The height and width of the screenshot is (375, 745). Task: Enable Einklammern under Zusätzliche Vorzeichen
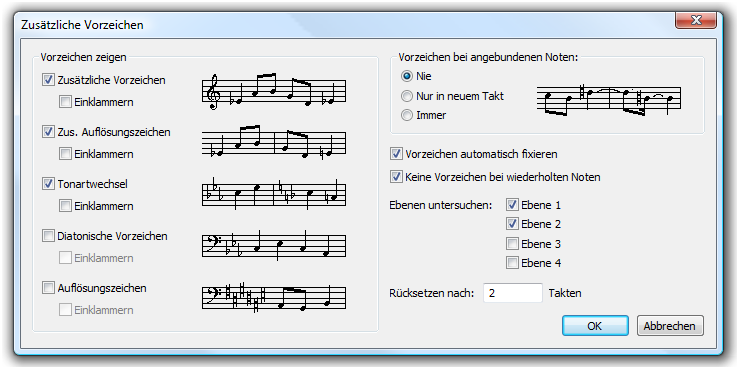click(65, 101)
